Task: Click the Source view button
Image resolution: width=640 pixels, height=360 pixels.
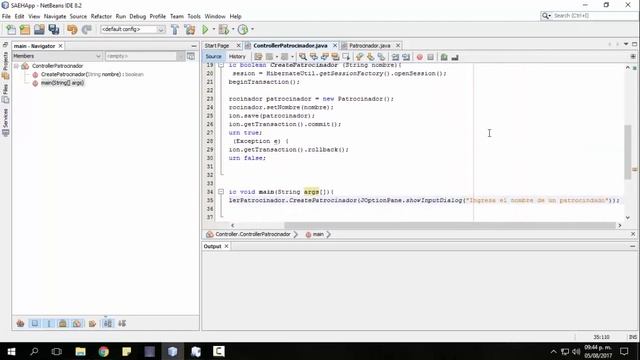Action: coord(213,57)
